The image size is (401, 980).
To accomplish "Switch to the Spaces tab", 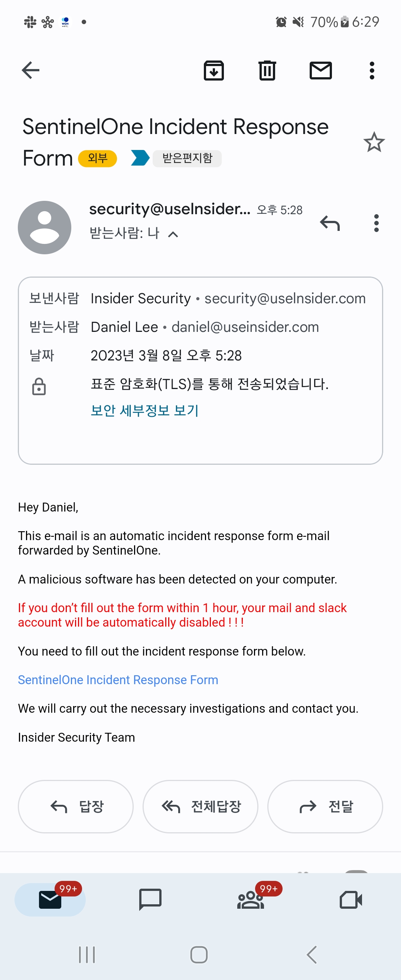I will point(251,900).
